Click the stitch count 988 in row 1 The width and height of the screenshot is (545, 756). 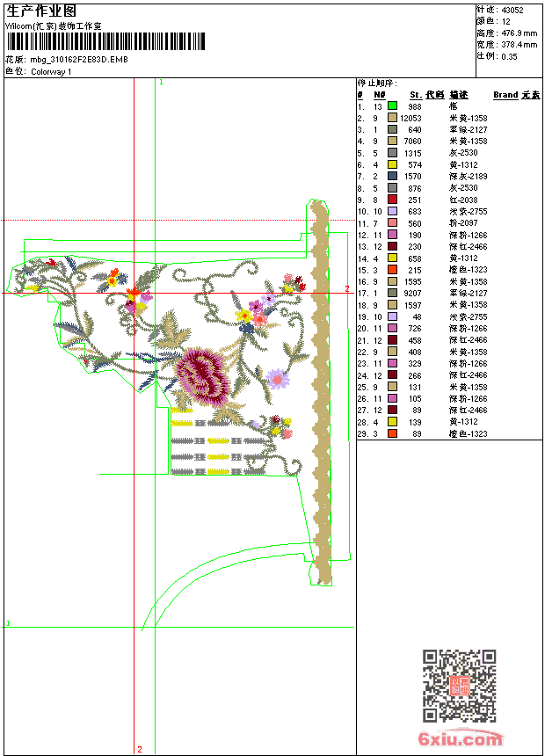(415, 106)
